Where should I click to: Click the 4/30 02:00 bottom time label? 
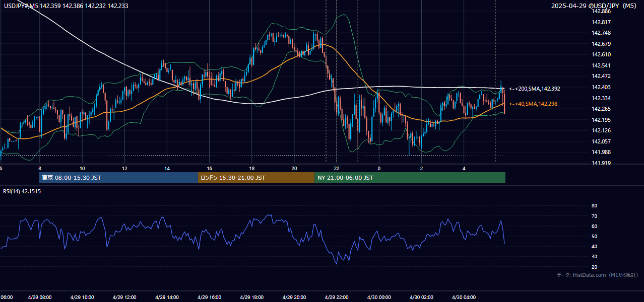tap(421, 297)
